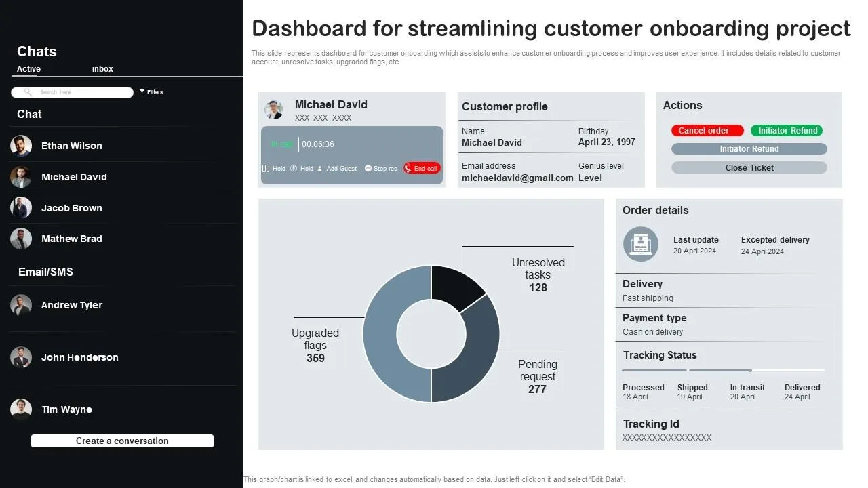Image resolution: width=868 pixels, height=488 pixels.
Task: Open Jacob Brown's avatar
Action: click(21, 207)
